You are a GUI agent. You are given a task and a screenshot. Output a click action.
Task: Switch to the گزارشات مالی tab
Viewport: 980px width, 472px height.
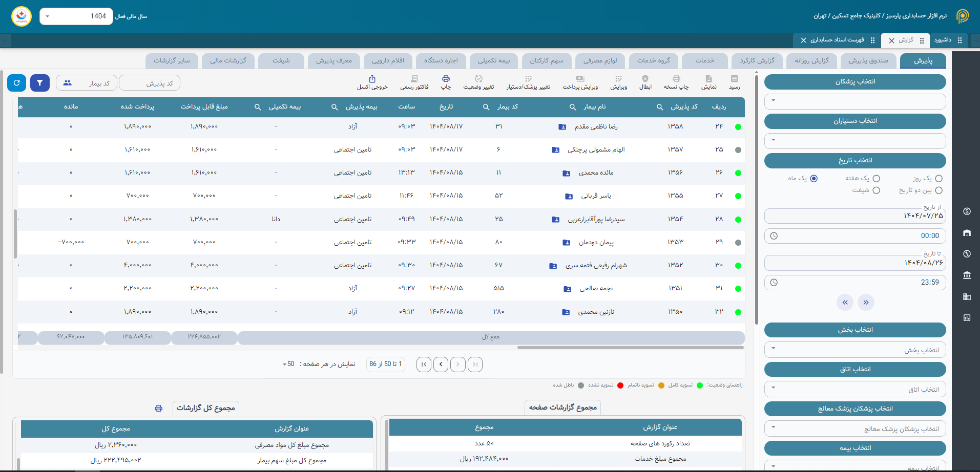[228, 61]
